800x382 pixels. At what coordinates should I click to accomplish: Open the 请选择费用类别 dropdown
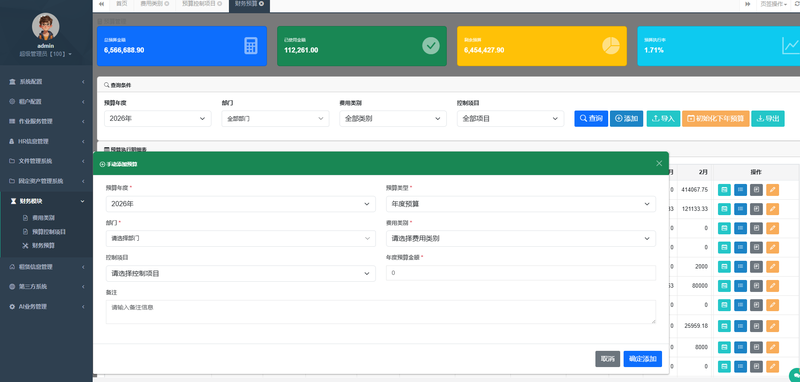521,238
